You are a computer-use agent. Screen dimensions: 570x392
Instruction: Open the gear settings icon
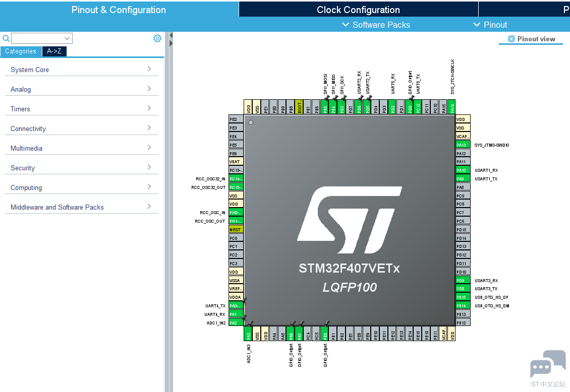(x=157, y=38)
